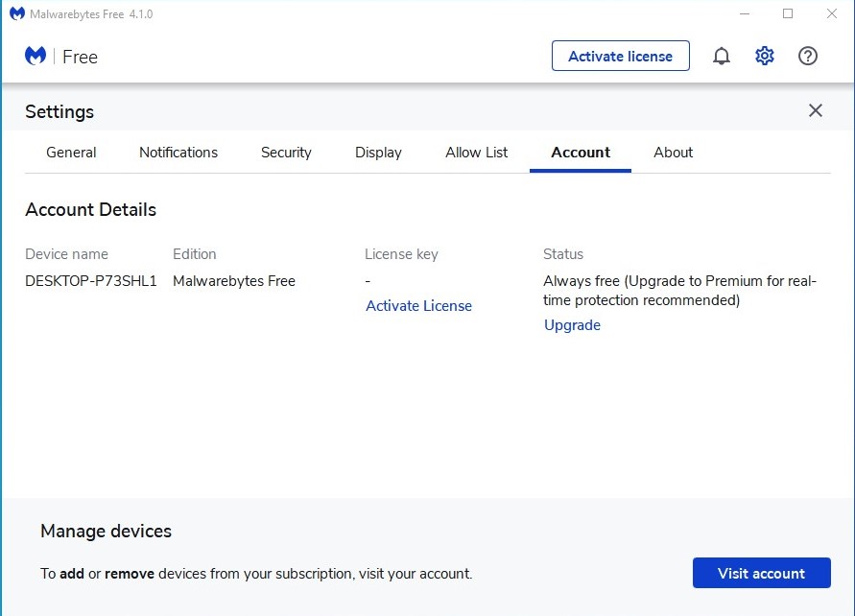Select the Security tab
This screenshot has height=616, width=855.
click(x=286, y=153)
